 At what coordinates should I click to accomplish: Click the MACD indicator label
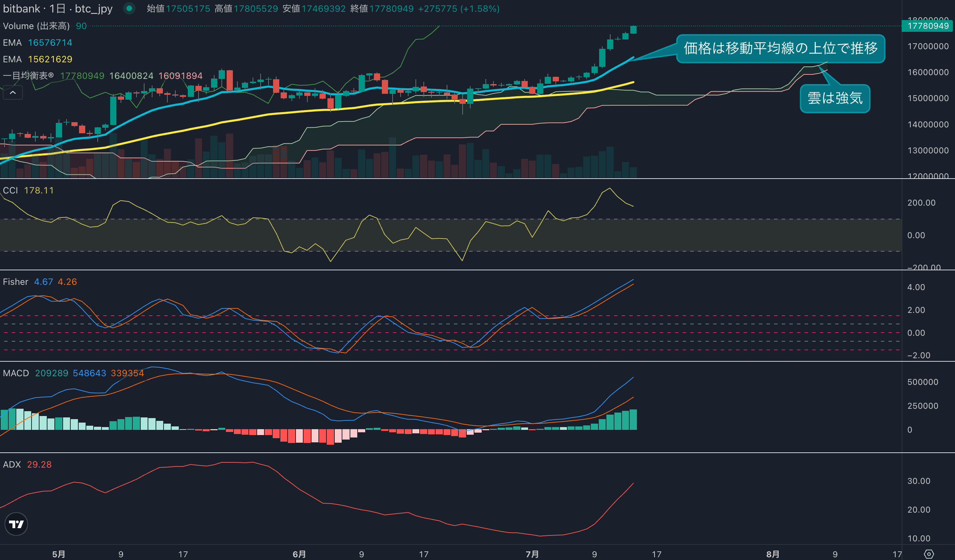click(16, 373)
